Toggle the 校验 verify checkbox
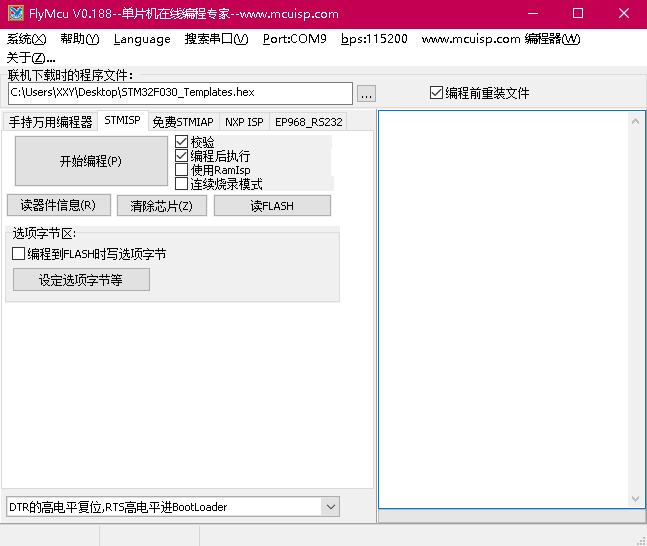Viewport: 647px width, 546px height. click(195, 142)
